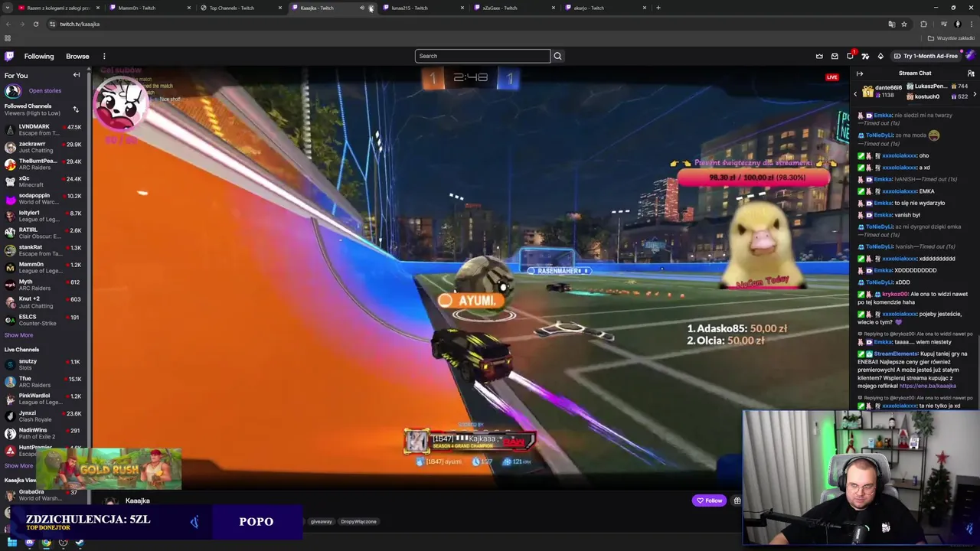Switch to lunaa215 - Twitch tab
This screenshot has width=980, height=551.
pos(422,8)
